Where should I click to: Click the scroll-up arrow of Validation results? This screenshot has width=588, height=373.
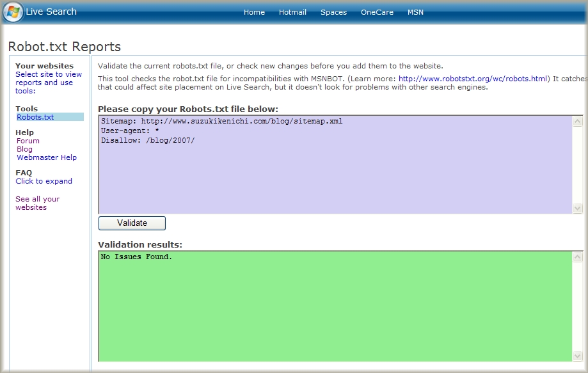point(578,257)
